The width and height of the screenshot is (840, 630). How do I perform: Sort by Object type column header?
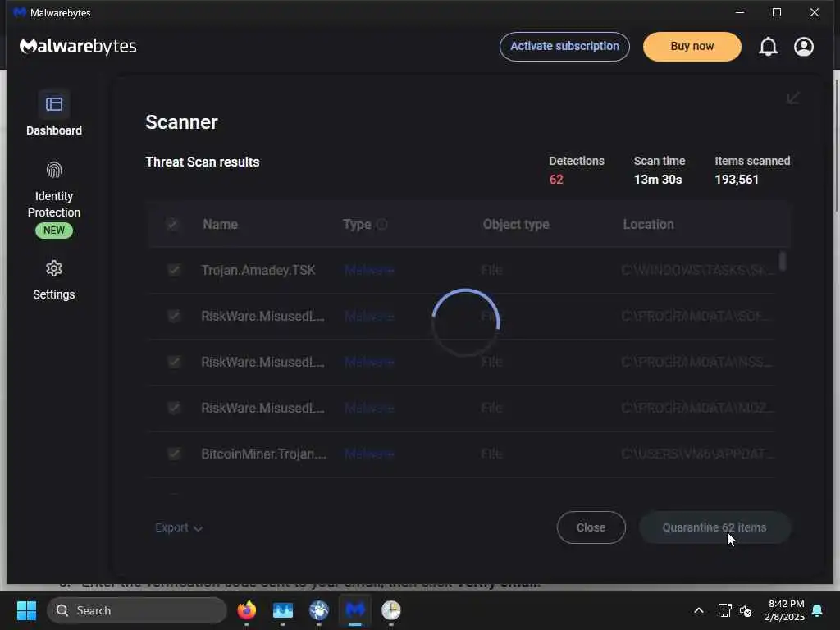[516, 225]
